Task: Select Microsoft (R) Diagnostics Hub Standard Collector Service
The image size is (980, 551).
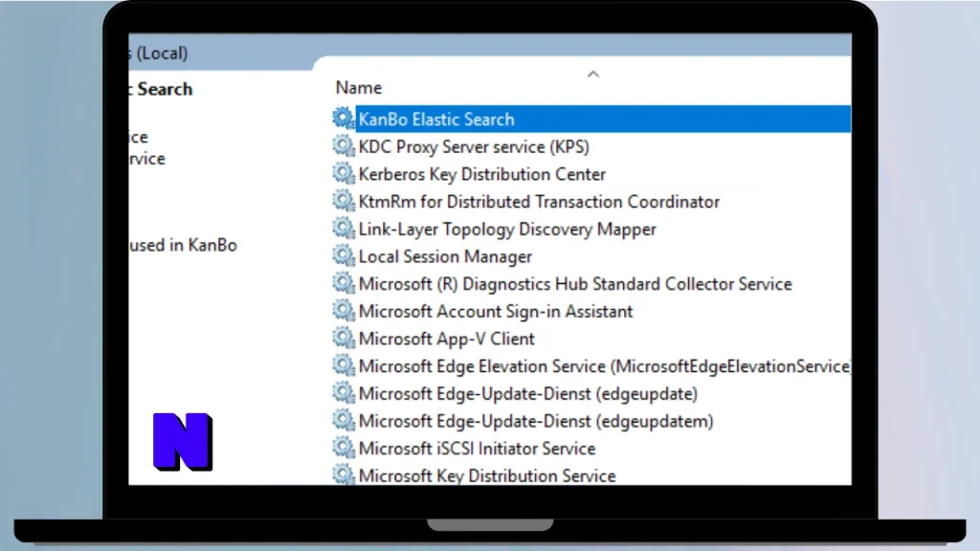Action: (575, 284)
